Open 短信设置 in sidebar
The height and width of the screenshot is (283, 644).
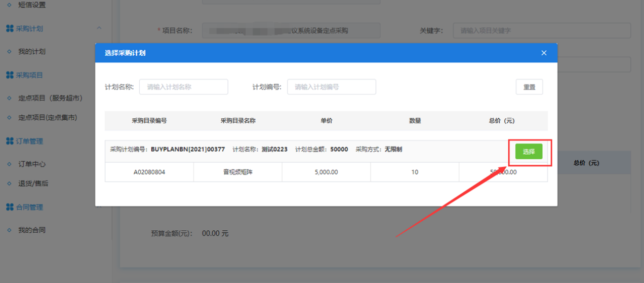click(32, 5)
